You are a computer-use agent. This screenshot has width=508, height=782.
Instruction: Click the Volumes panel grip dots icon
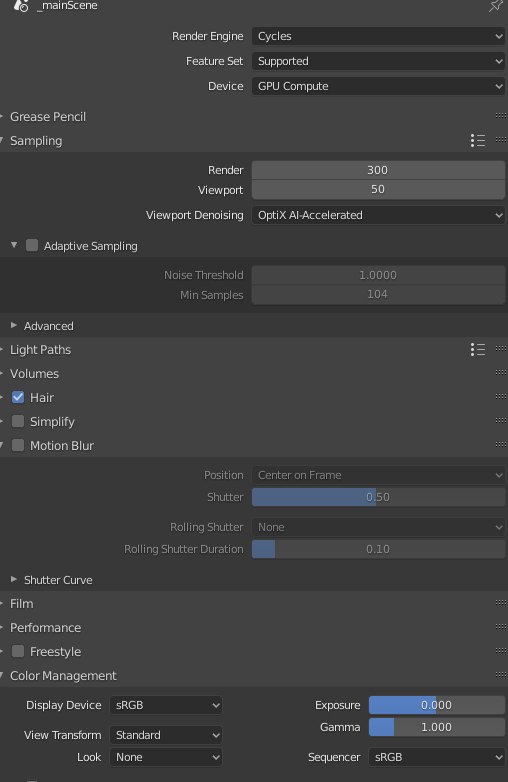point(501,373)
